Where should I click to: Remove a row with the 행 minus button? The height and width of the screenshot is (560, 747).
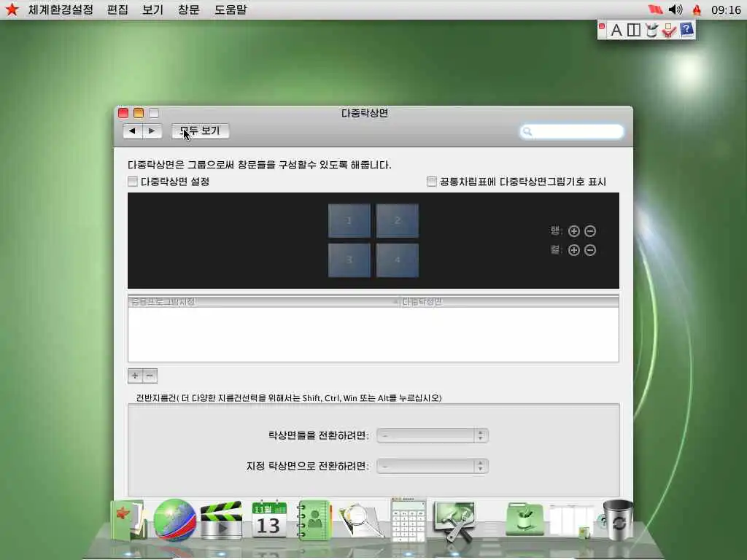(590, 231)
